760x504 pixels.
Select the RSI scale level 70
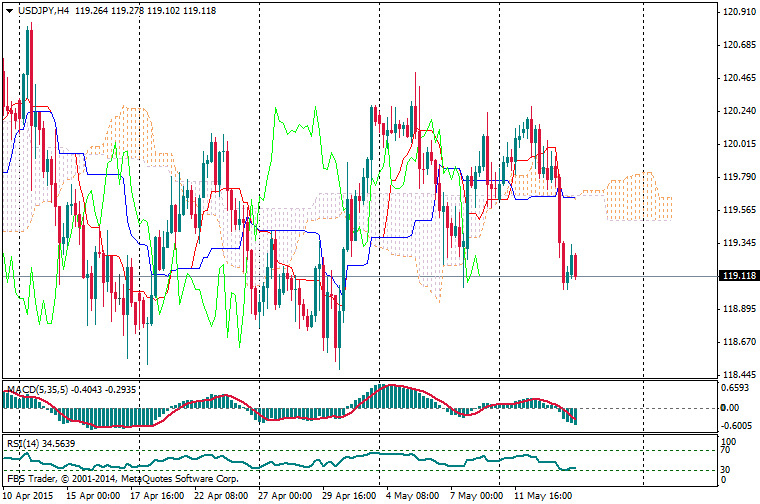[x=726, y=450]
